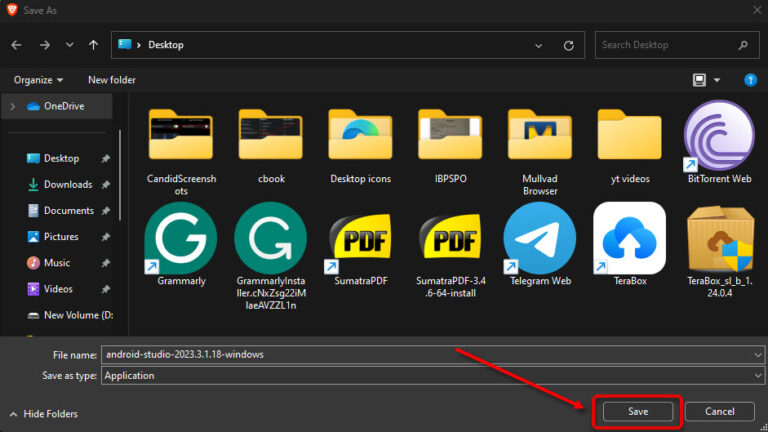Viewport: 768px width, 432px height.
Task: Open New Volume (D:) in sidebar
Action: coord(70,315)
